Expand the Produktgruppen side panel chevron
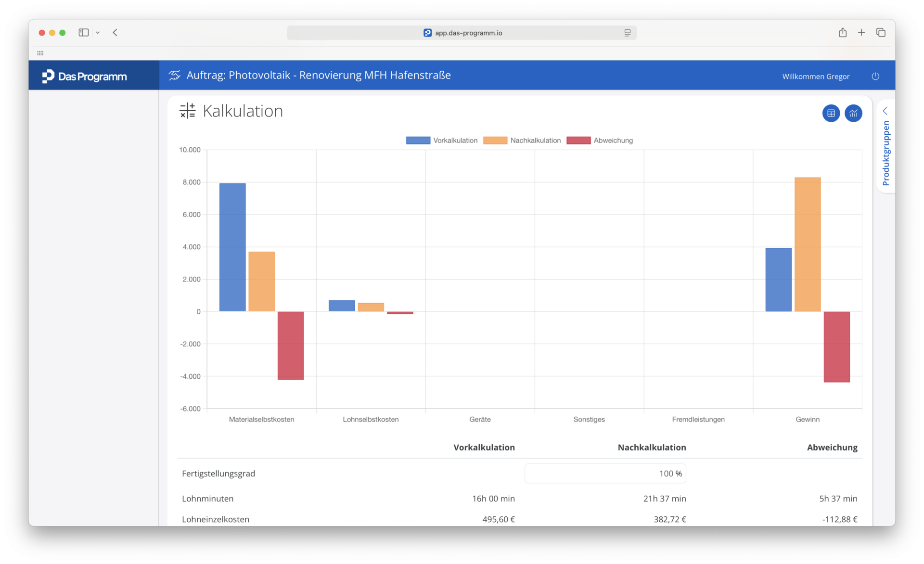The width and height of the screenshot is (924, 564). (885, 111)
